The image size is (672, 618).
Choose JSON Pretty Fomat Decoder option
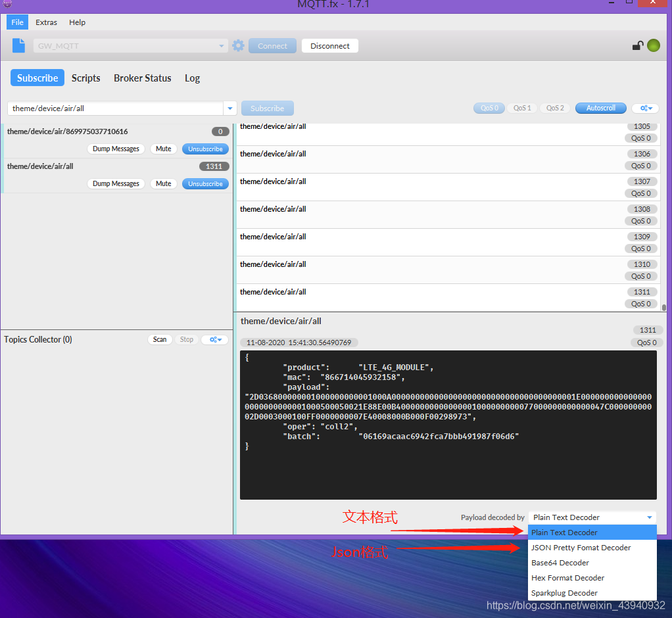click(x=592, y=547)
